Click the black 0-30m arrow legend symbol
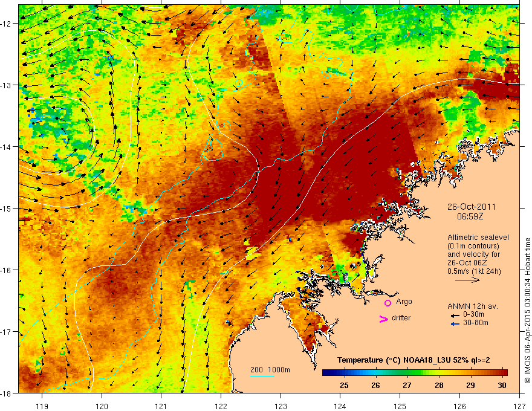The image size is (532, 411). [455, 316]
